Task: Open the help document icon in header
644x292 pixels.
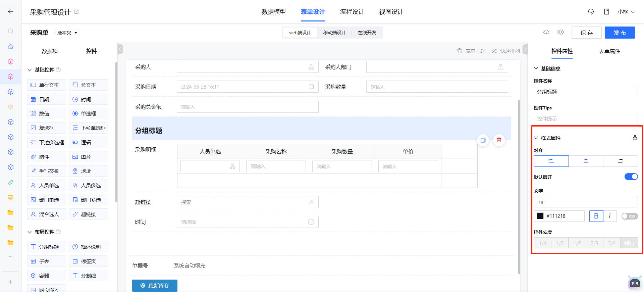Action: tap(606, 12)
